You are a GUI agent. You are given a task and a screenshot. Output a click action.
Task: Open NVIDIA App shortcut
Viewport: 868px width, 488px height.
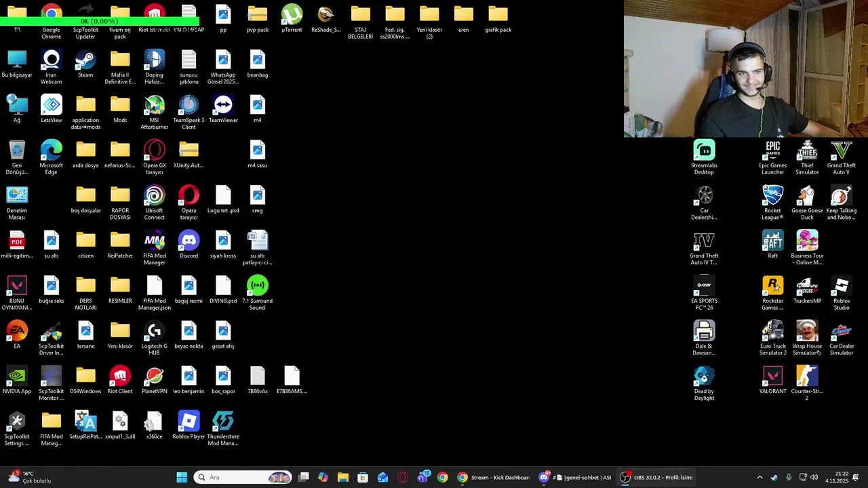(x=17, y=381)
